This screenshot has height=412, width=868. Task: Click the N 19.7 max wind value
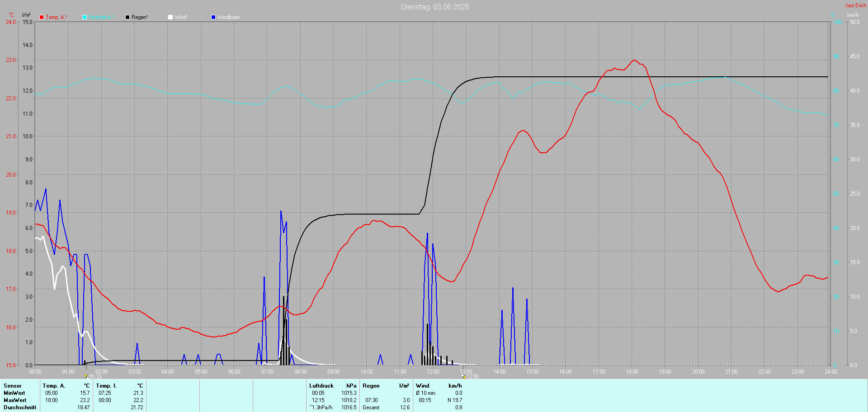455,400
